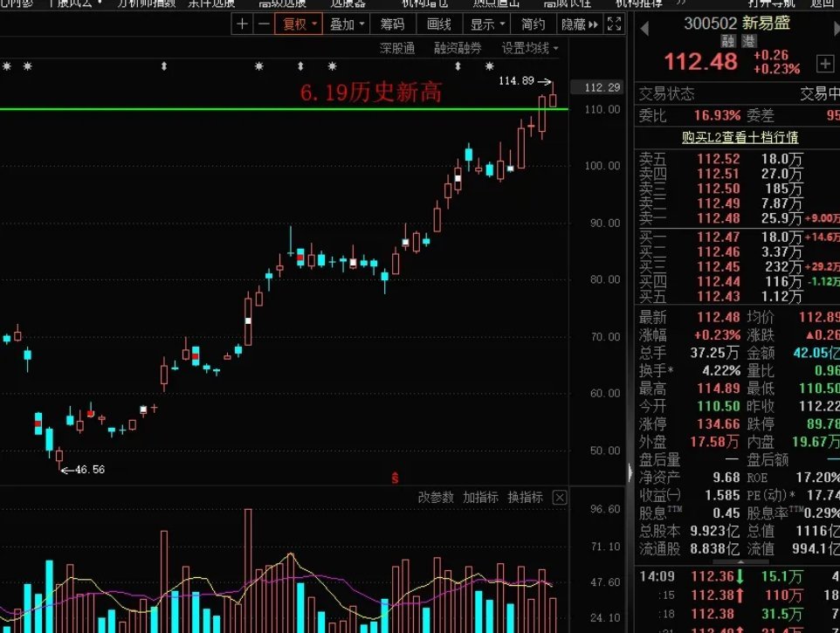
Task: Click the red dividend marker at chart bottom
Action: pyautogui.click(x=395, y=478)
